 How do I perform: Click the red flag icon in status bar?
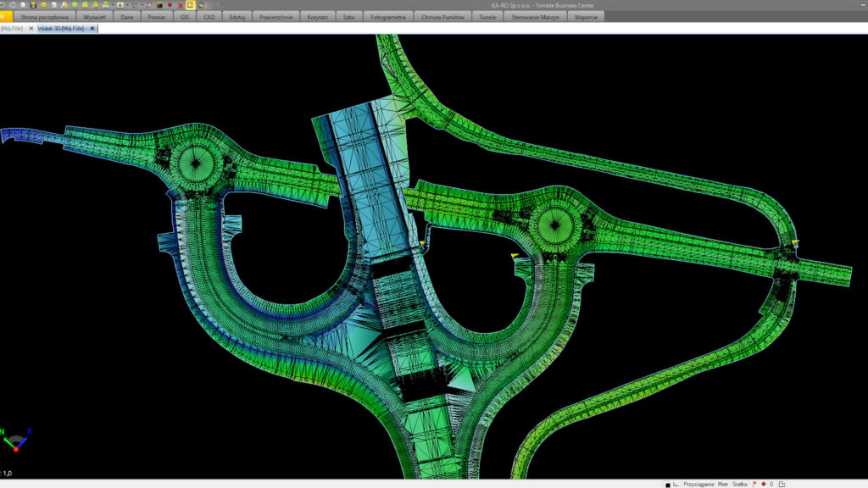pyautogui.click(x=754, y=484)
